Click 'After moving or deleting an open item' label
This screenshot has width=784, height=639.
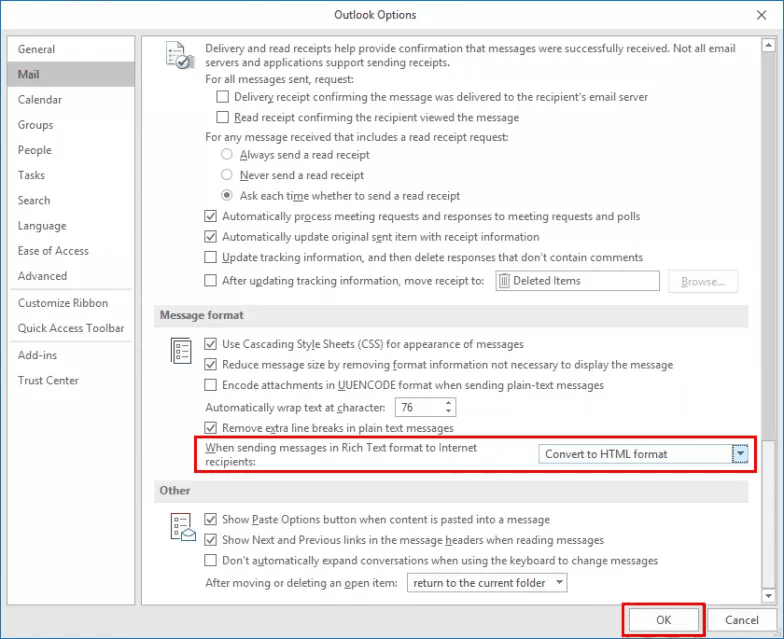pyautogui.click(x=301, y=583)
